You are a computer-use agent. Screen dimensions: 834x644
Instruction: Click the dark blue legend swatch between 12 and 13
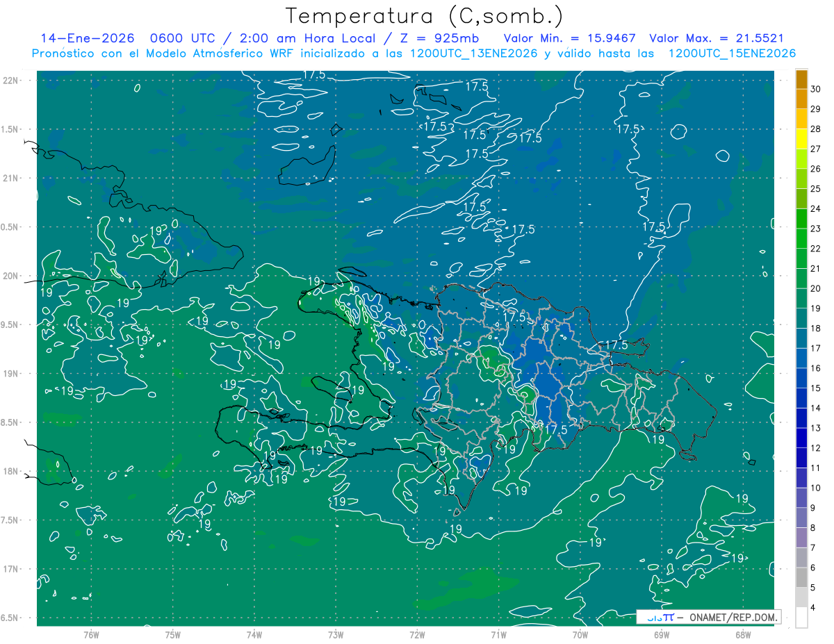click(x=801, y=438)
